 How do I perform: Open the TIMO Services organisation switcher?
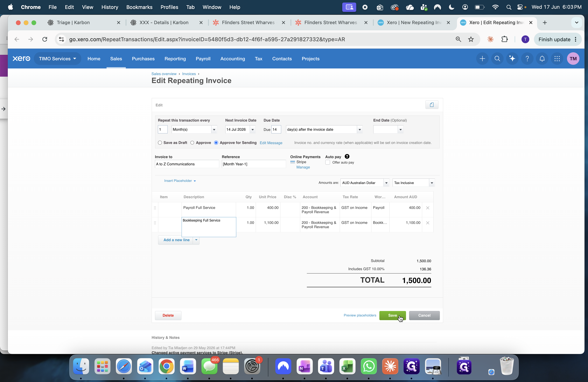point(57,59)
